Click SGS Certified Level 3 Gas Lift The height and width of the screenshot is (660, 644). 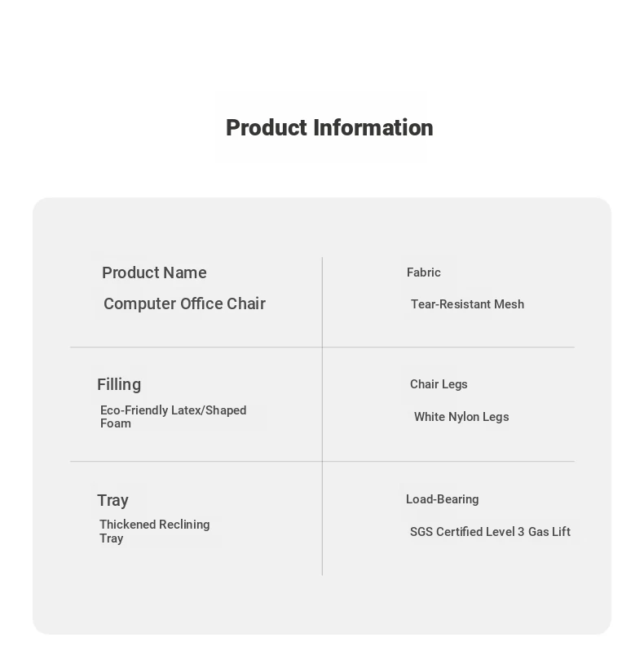[490, 532]
